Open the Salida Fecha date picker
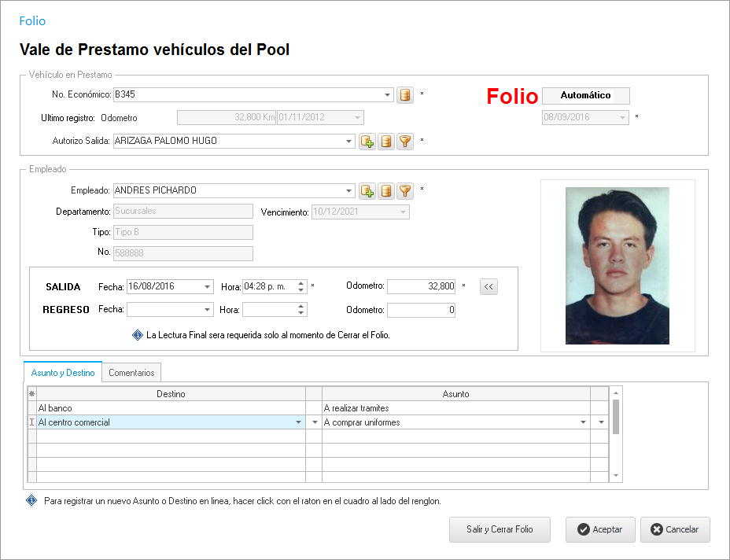This screenshot has width=730, height=560. coord(208,287)
